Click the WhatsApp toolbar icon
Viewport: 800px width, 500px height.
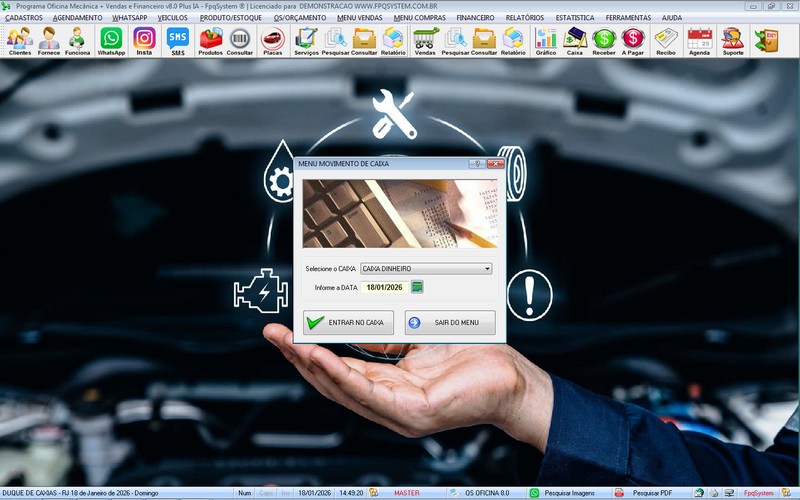(x=111, y=40)
